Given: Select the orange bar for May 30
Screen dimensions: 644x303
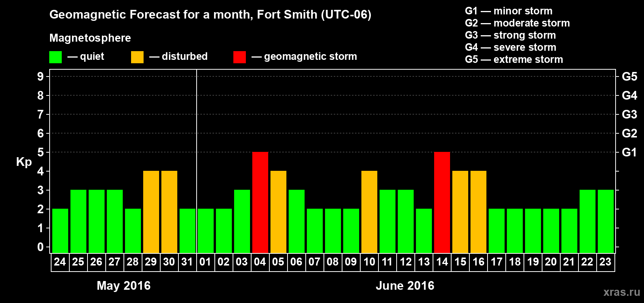Looking at the screenshot, I should pos(169,212).
